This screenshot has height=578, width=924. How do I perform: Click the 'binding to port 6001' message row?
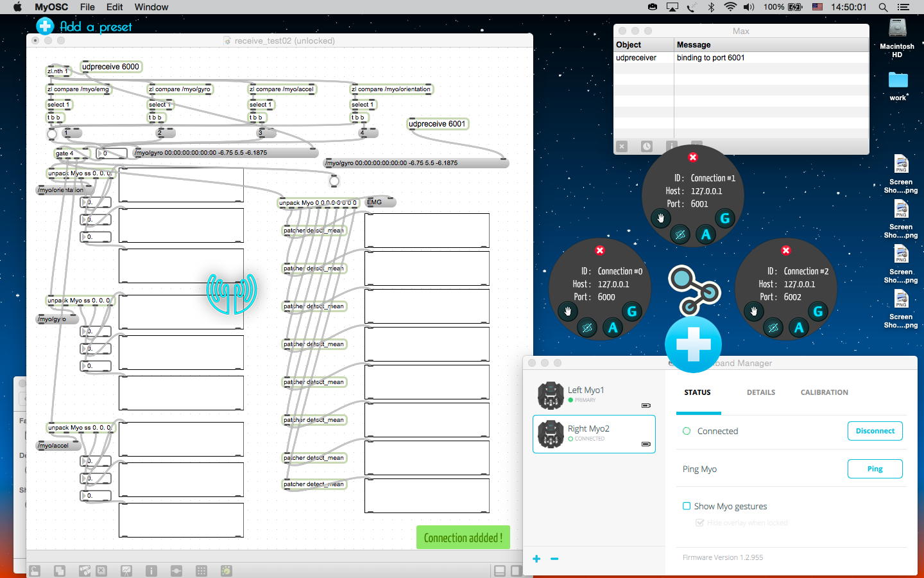(741, 58)
